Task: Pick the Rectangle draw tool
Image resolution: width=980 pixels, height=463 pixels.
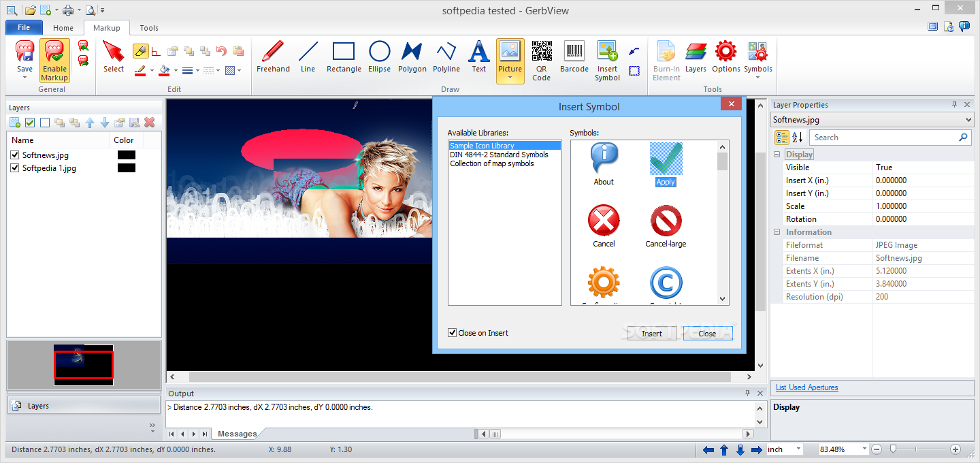Action: (344, 57)
